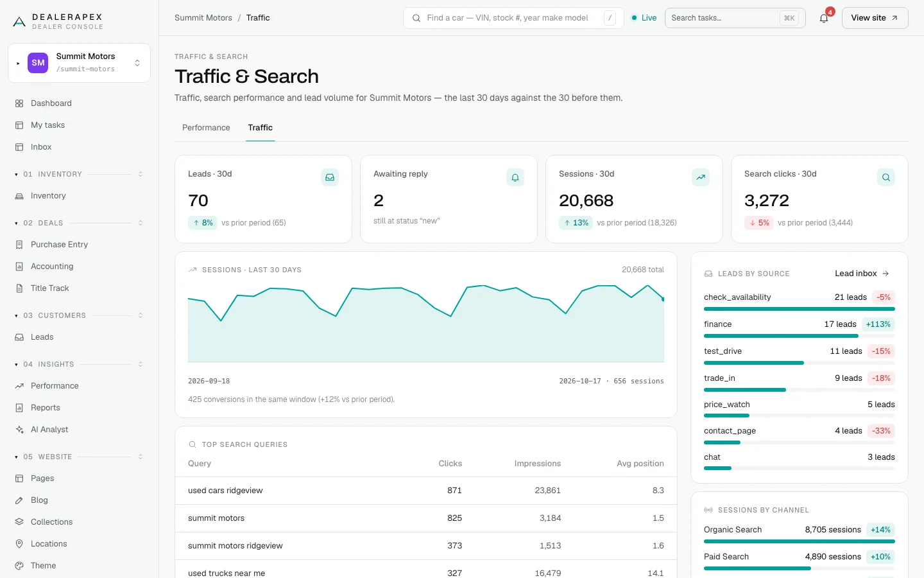Focus the Find a car search field
This screenshot has height=578, width=924.
pyautogui.click(x=513, y=18)
